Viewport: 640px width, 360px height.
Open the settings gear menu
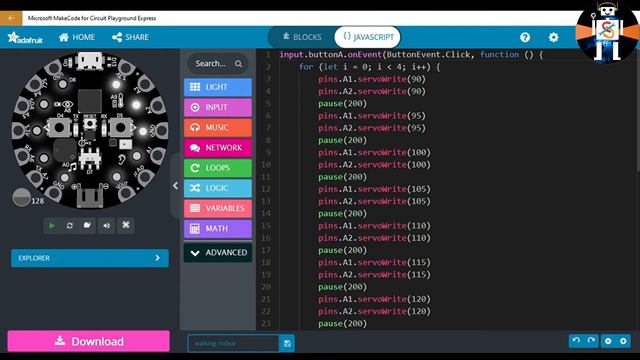pyautogui.click(x=553, y=38)
